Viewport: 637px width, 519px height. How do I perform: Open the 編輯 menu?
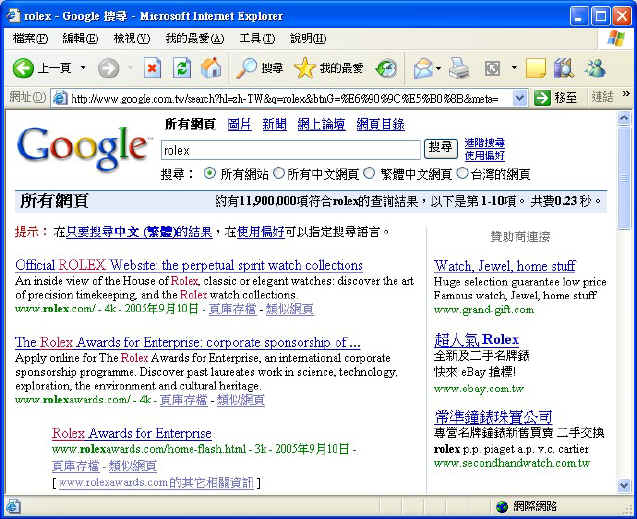tap(80, 39)
